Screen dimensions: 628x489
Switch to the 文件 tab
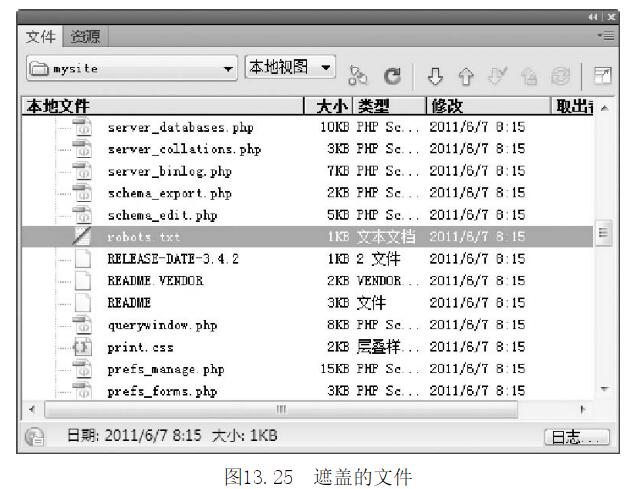[x=42, y=36]
